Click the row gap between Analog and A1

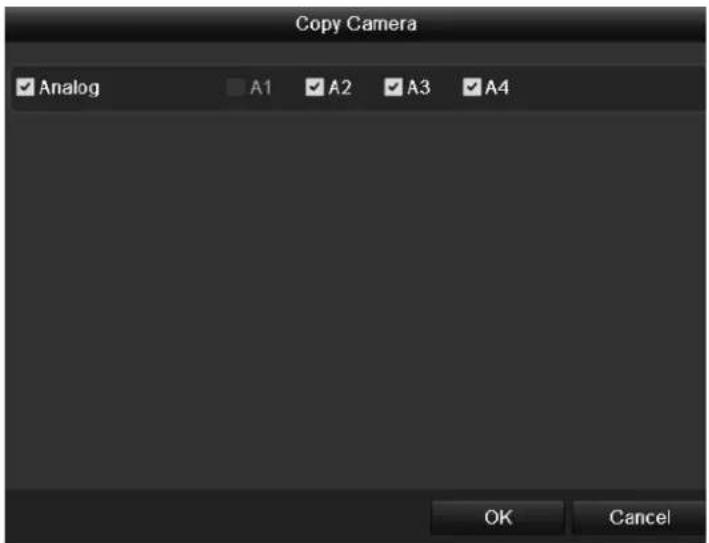(x=163, y=87)
